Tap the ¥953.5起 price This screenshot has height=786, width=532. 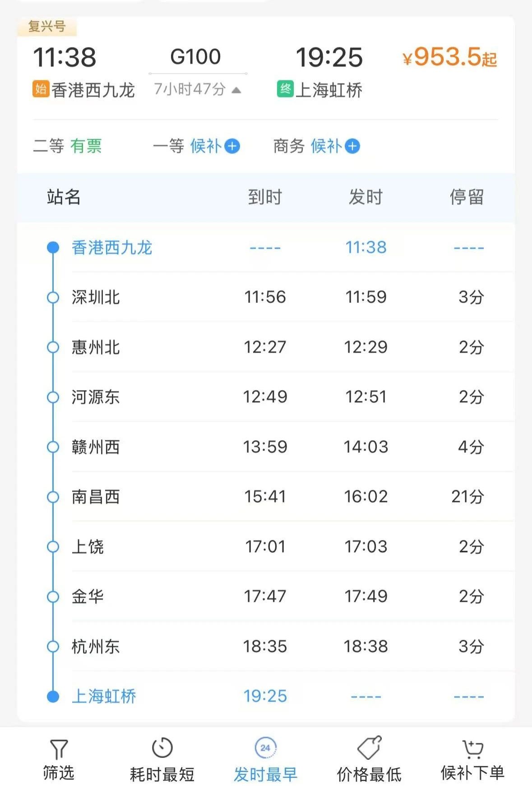[x=449, y=58]
